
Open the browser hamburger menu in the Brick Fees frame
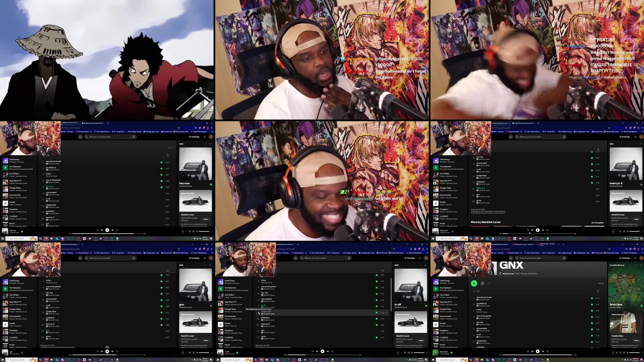642,249
